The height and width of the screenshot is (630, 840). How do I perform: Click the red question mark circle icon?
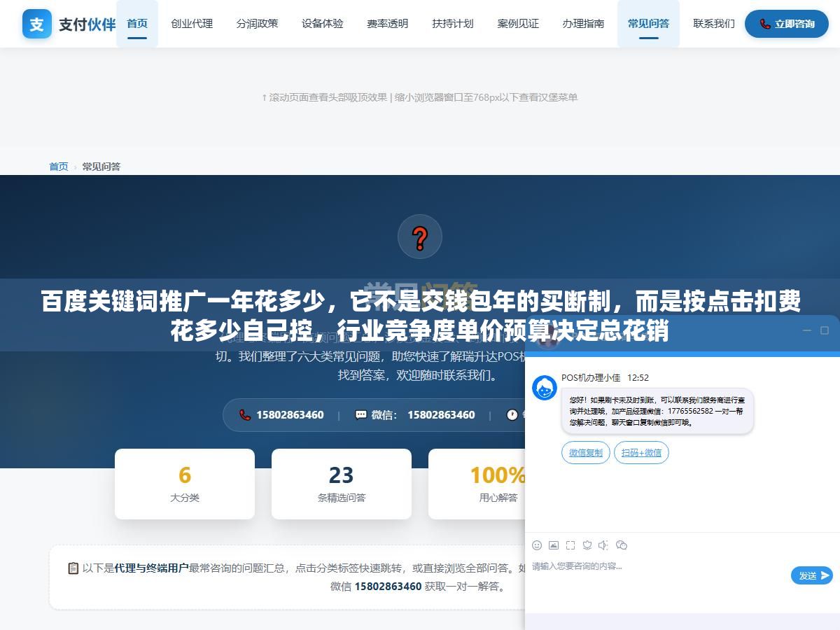420,237
